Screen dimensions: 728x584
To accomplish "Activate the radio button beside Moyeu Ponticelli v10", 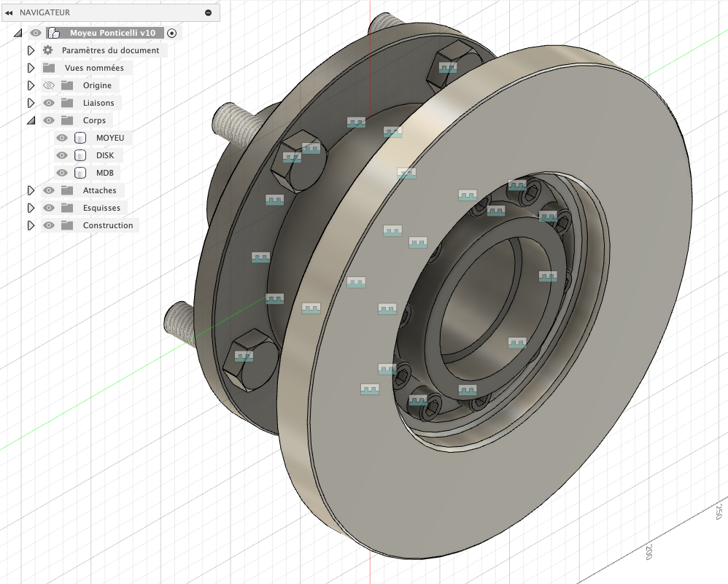I will click(x=171, y=33).
